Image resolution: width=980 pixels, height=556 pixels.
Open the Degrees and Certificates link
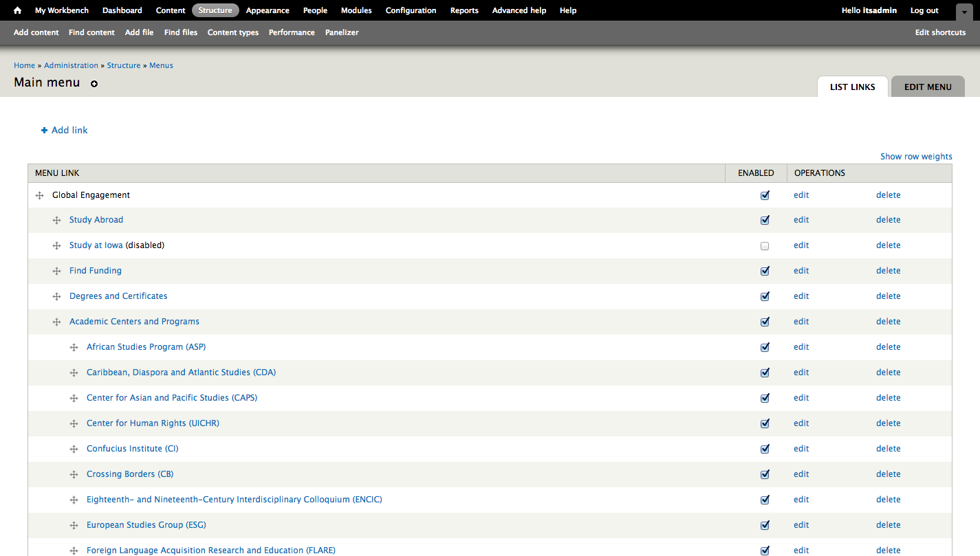click(118, 296)
